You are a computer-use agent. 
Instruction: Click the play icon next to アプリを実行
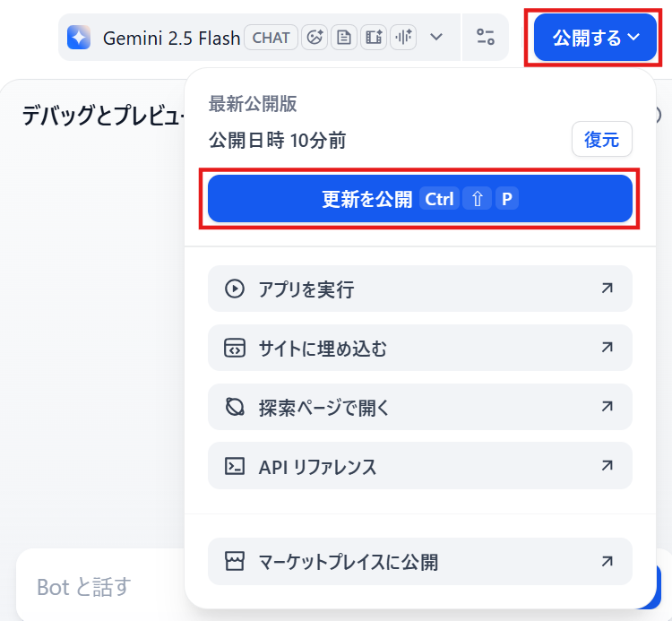click(x=235, y=289)
